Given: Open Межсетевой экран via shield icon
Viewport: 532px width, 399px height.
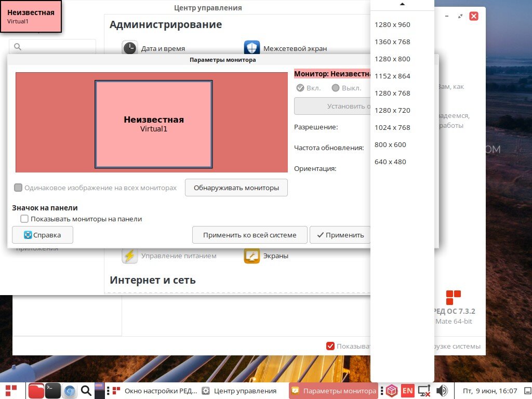Looking at the screenshot, I should point(251,48).
